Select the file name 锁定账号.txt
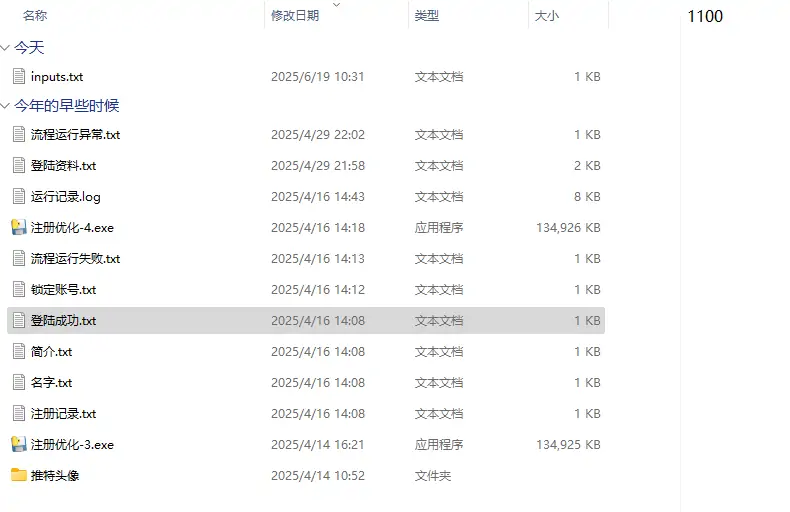This screenshot has height=512, width=790. (x=63, y=290)
